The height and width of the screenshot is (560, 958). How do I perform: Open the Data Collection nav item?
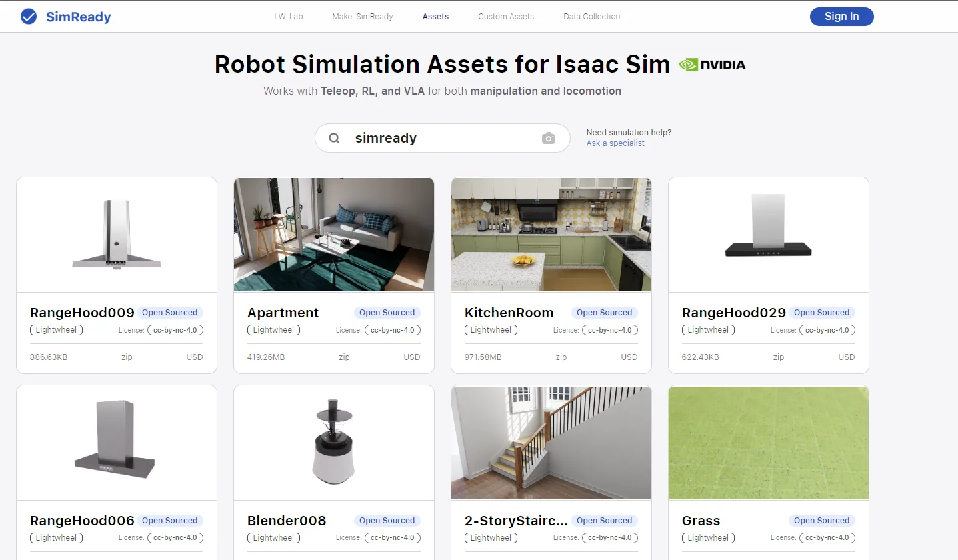click(x=591, y=17)
